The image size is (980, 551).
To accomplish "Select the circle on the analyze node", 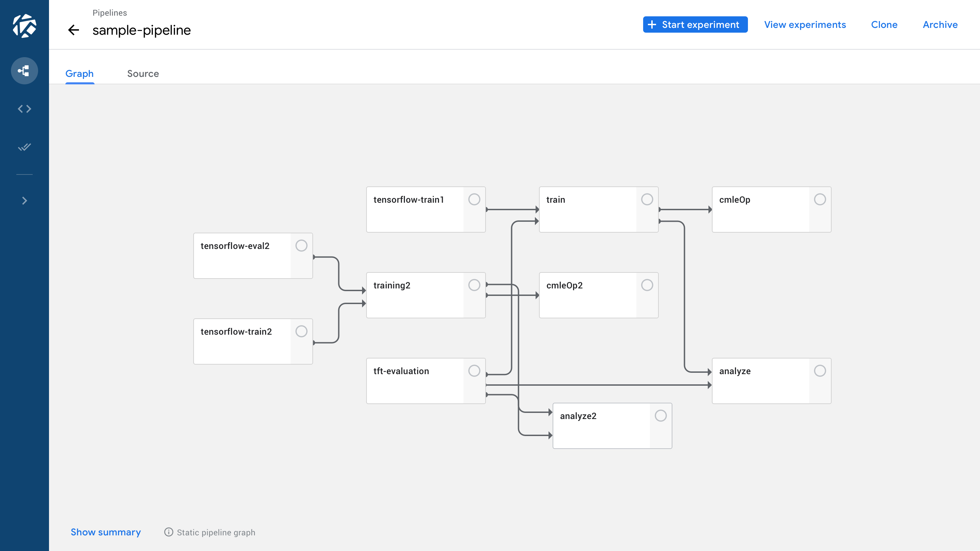I will [820, 371].
